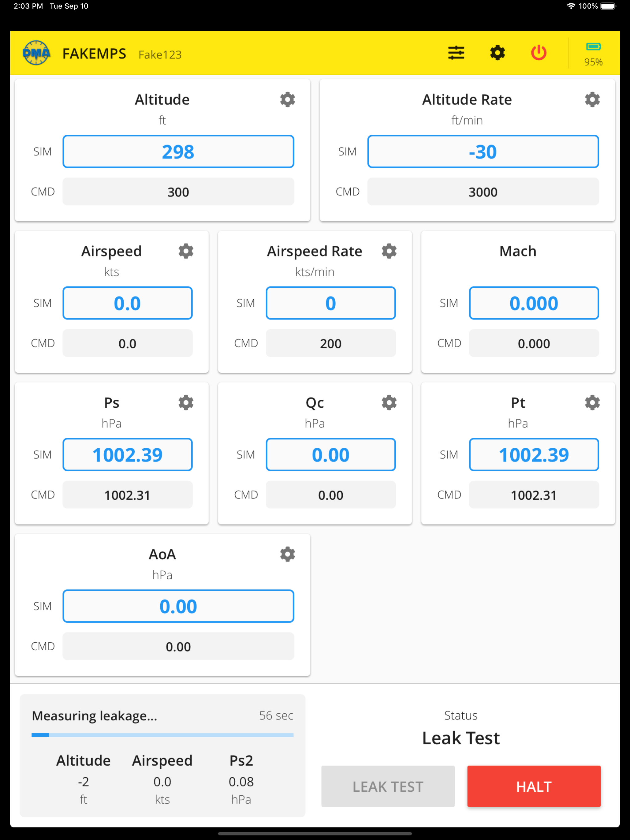Select Qc SIM value 0.00
This screenshot has height=840, width=630.
click(x=331, y=454)
